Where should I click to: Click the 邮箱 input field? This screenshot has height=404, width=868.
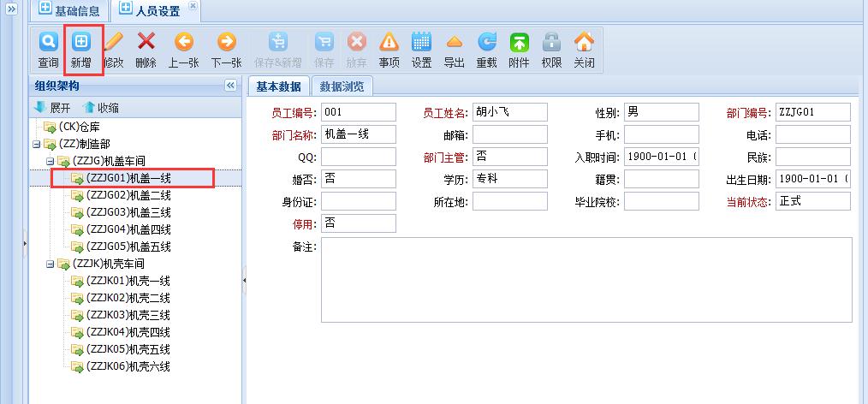tap(510, 134)
